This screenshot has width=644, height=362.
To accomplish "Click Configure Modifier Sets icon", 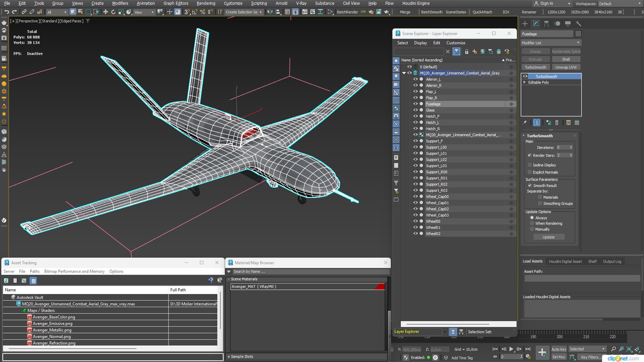I will 569,123.
